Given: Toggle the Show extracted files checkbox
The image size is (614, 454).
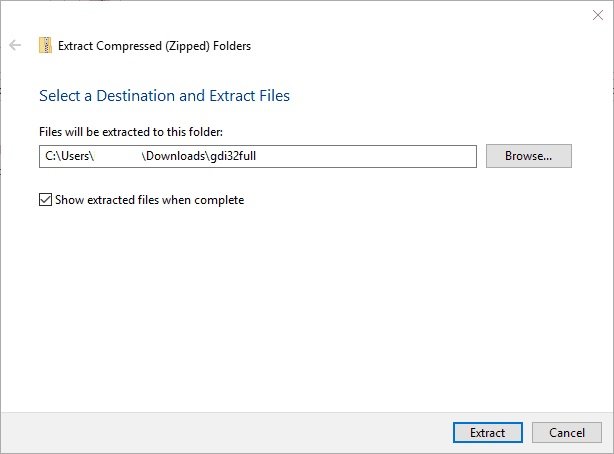Looking at the screenshot, I should 45,199.
